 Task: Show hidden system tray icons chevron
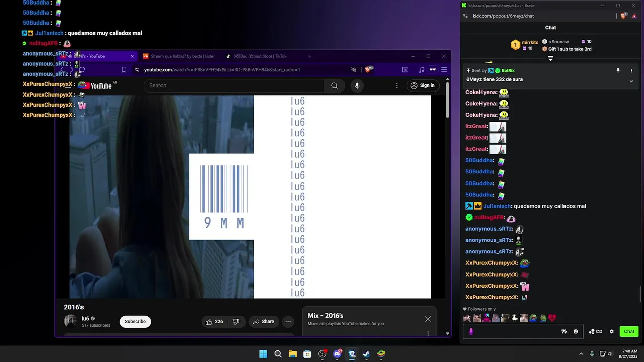point(581,354)
